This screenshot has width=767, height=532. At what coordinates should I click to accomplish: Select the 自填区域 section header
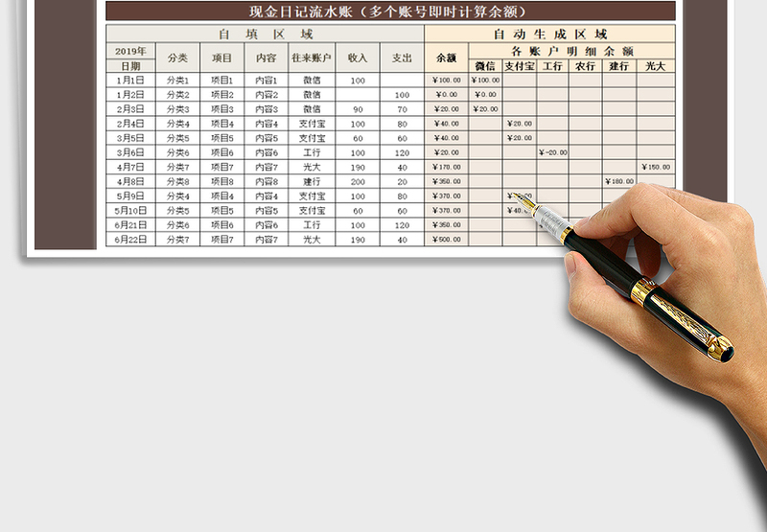pyautogui.click(x=266, y=34)
